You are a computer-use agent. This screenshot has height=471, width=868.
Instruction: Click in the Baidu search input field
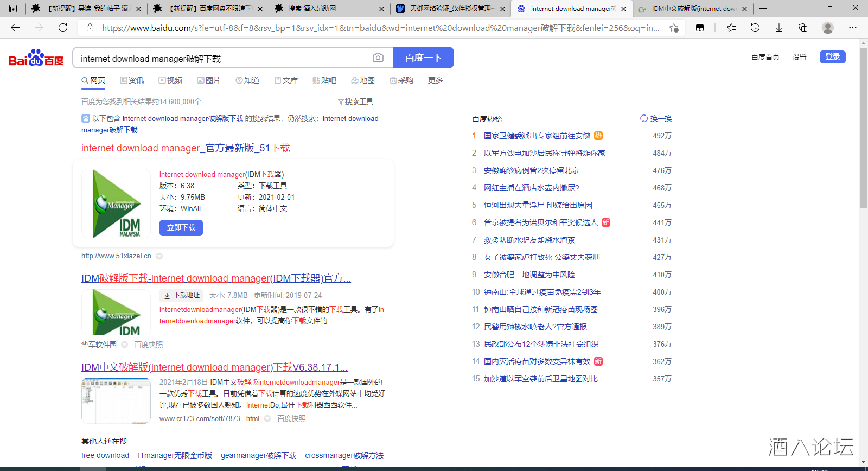[222, 58]
